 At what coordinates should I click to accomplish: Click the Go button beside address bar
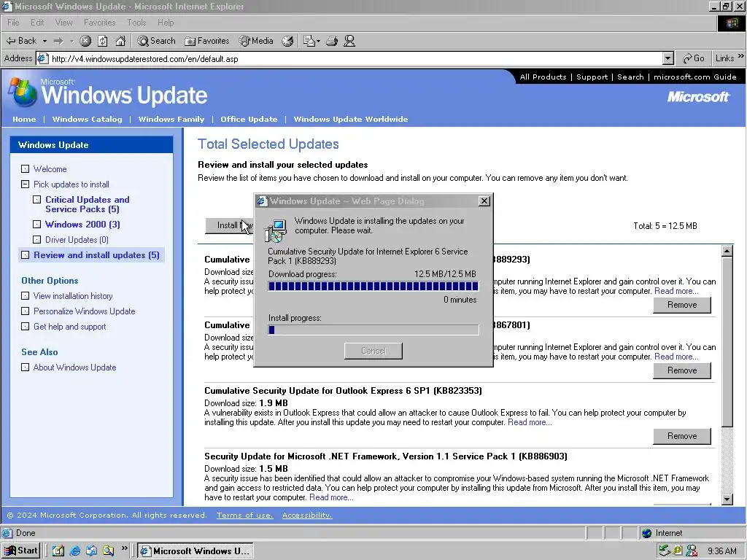tap(693, 58)
